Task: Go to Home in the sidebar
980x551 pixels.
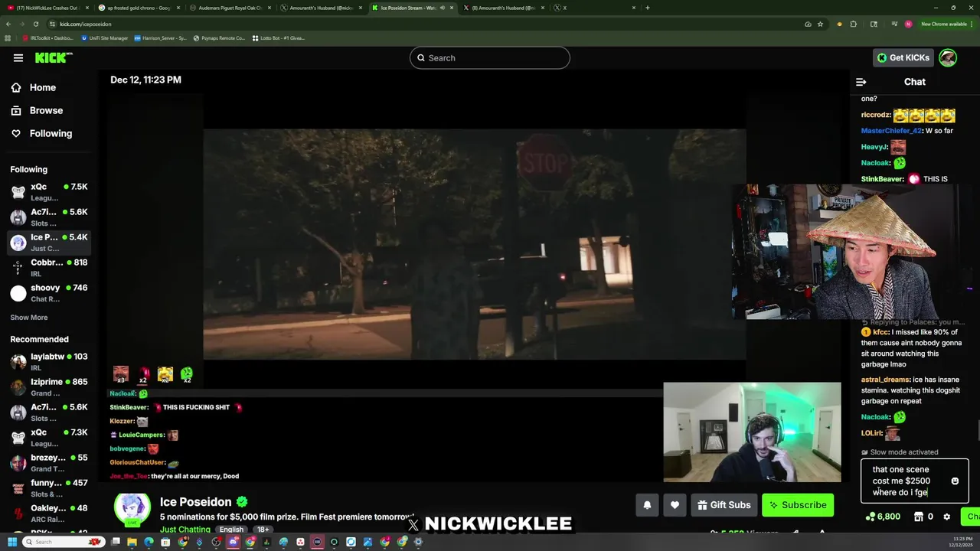Action: [x=33, y=87]
